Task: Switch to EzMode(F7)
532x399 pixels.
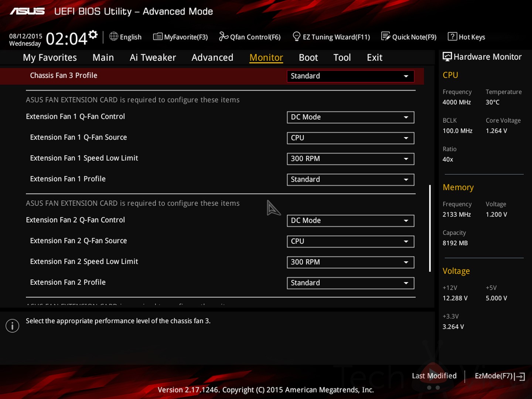Action: point(500,376)
